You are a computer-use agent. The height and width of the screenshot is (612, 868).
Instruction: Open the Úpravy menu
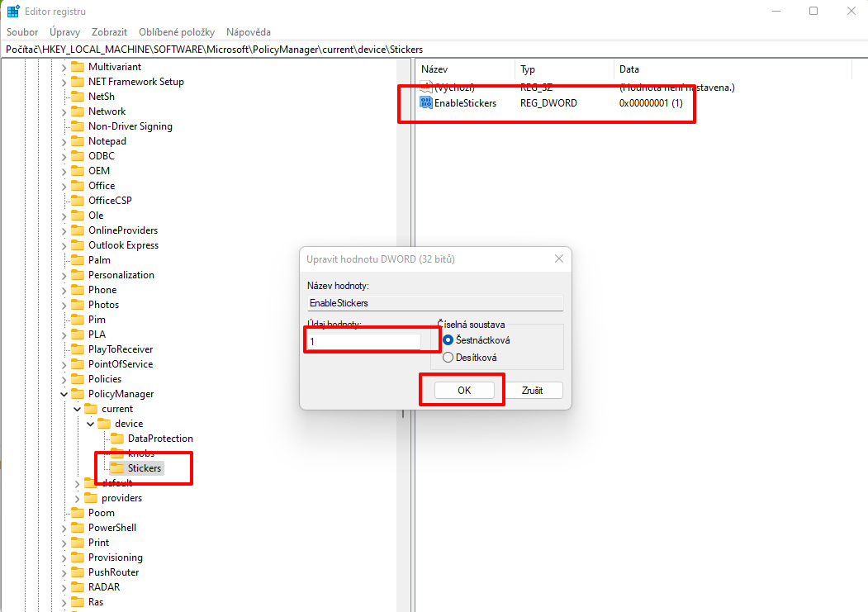click(64, 32)
